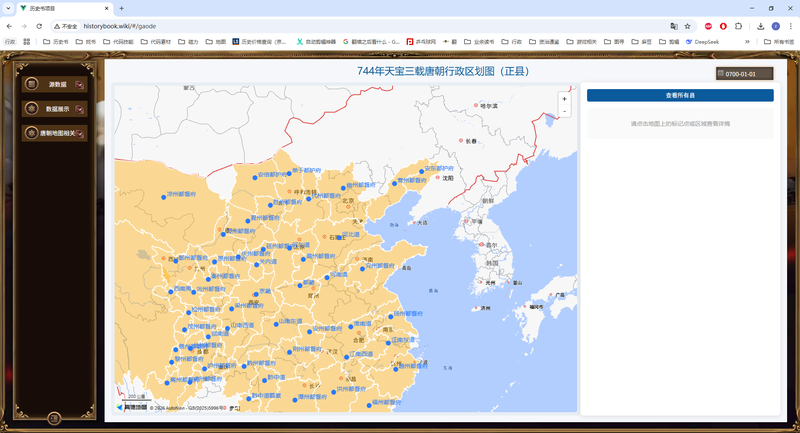
Task: Click the round button at sidebar bottom
Action: [x=54, y=418]
